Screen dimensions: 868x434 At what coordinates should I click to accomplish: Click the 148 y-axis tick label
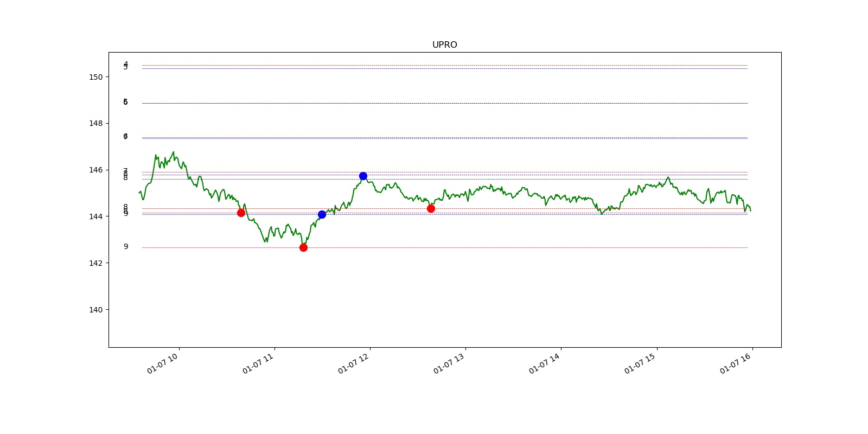(x=96, y=123)
